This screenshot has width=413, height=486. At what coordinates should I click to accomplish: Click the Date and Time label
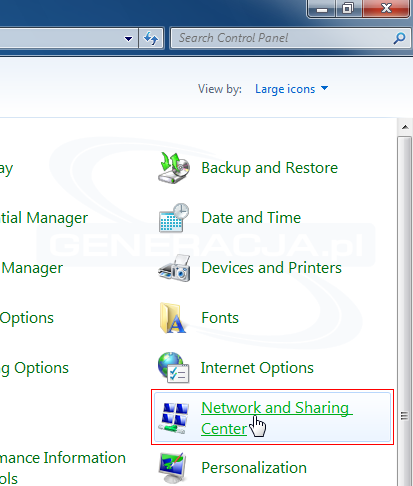251,218
